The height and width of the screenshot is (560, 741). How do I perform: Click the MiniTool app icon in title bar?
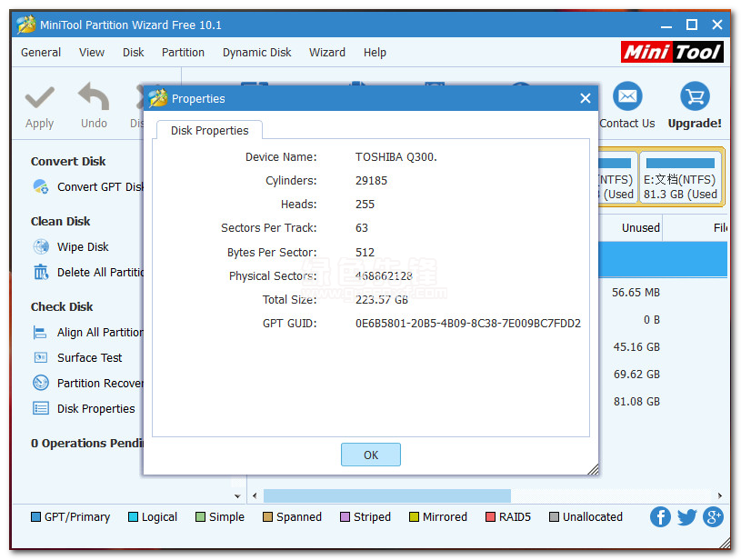tap(26, 25)
